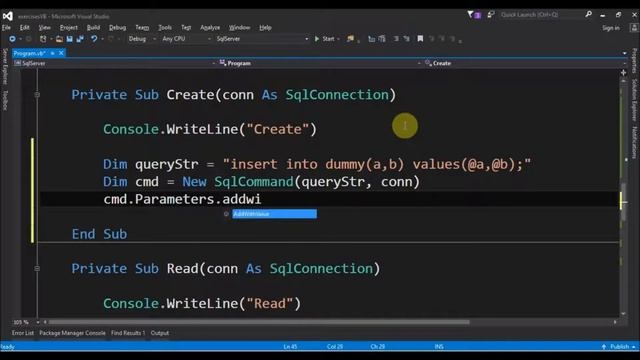
Task: Click the feedback icon near Quick Launch
Action: (491, 15)
